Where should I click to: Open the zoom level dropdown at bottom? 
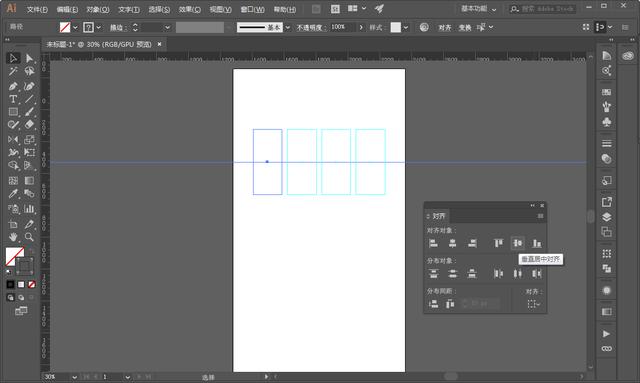click(75, 377)
